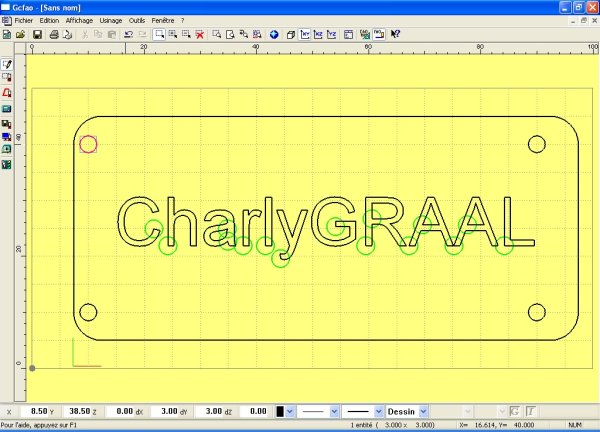Switch to XY plane view

pyautogui.click(x=305, y=35)
